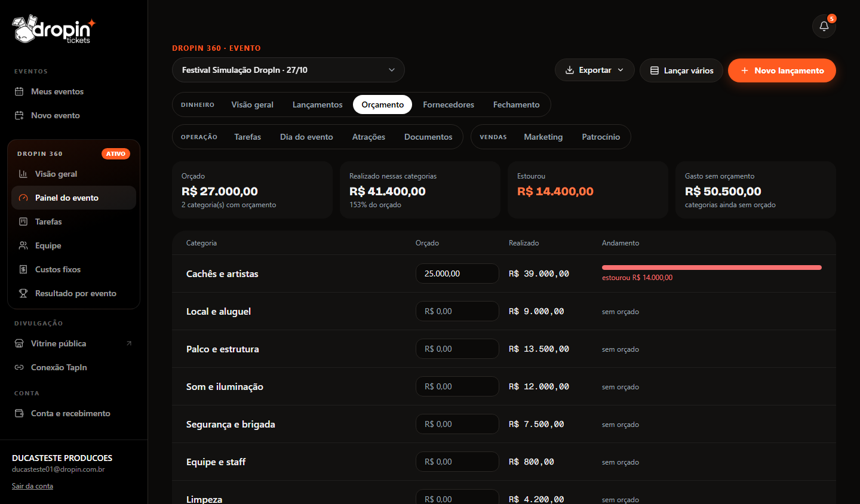
Task: Click the Equipe people icon
Action: tap(23, 245)
